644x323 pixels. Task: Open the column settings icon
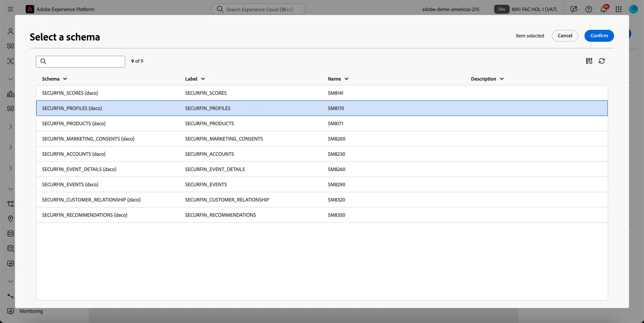pos(589,61)
